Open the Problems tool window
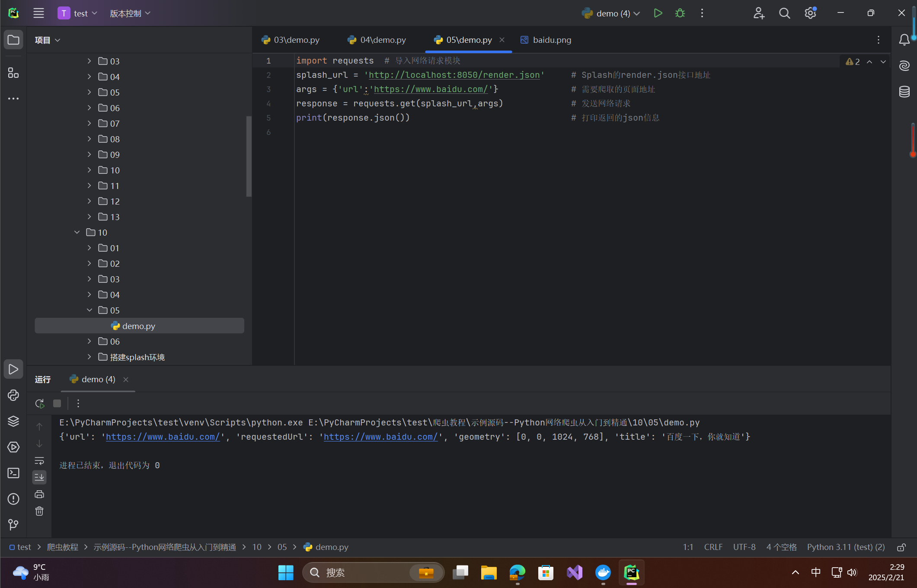917x588 pixels. [13, 499]
